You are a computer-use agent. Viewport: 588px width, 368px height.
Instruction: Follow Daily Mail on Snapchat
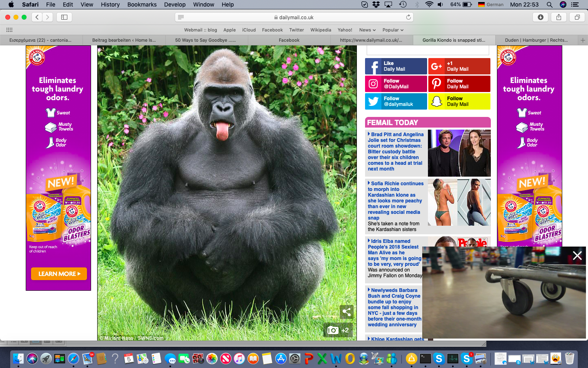(459, 101)
